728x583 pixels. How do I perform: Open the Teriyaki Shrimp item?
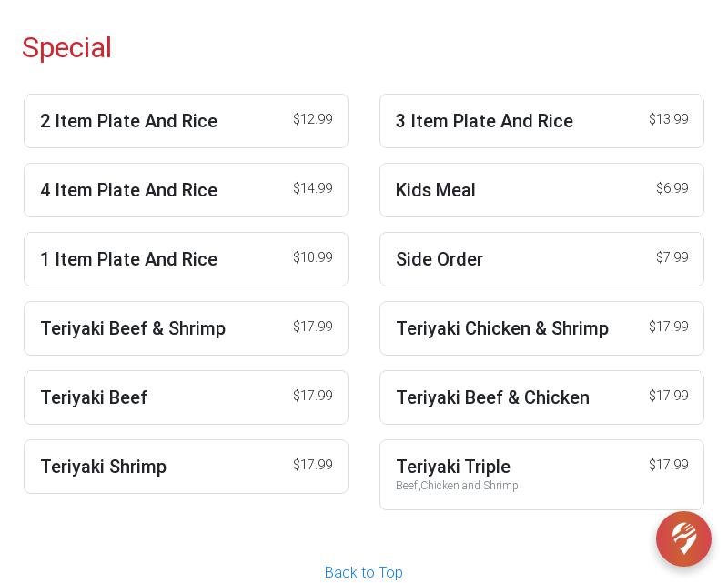point(186,467)
